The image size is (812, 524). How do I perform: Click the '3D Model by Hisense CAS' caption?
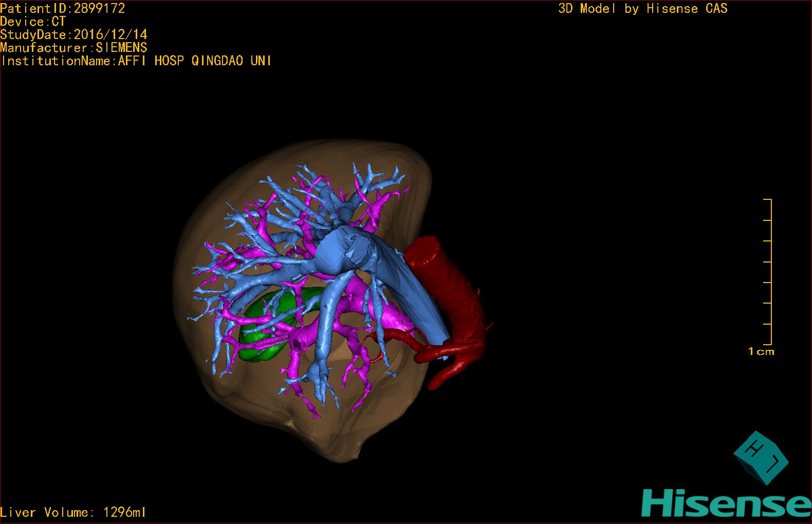click(x=642, y=8)
